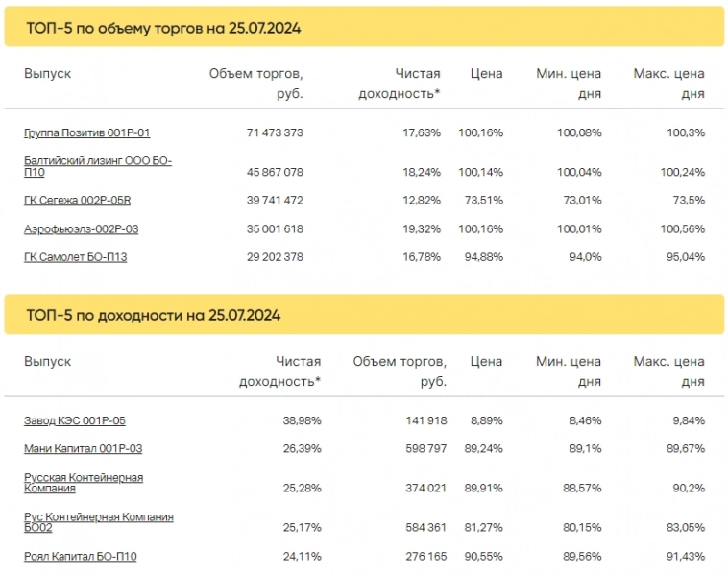Select the ГК Самолет БО-П13 link

coord(75,257)
